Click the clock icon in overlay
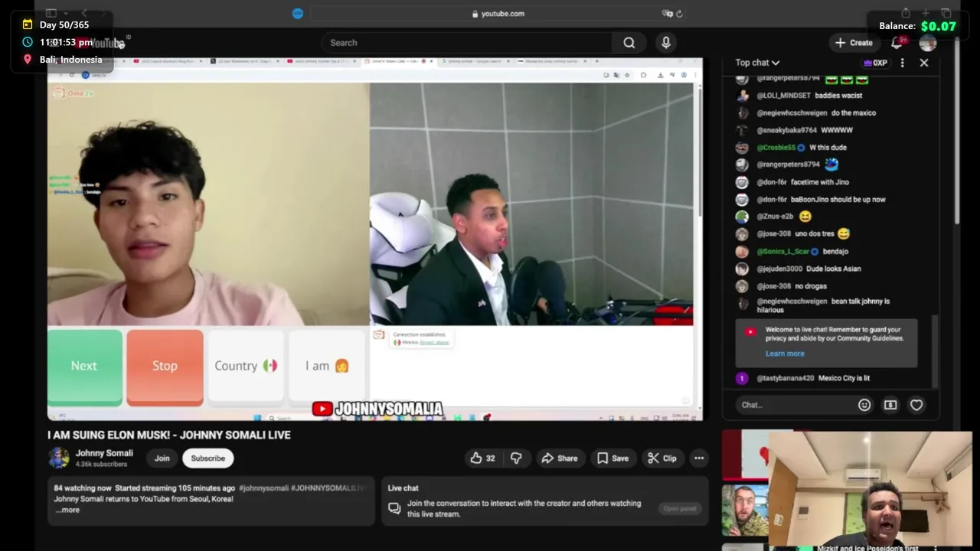Viewport: 980px width, 551px height. (28, 42)
